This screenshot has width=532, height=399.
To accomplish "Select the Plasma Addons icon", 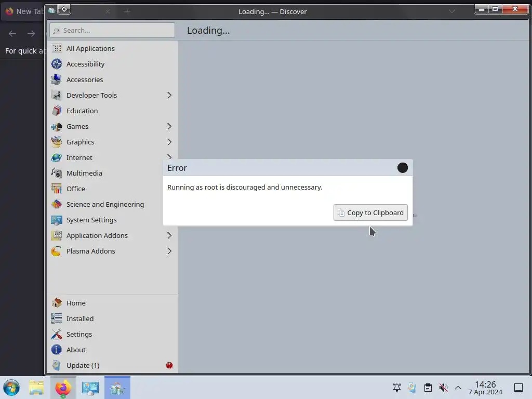I will click(x=56, y=251).
